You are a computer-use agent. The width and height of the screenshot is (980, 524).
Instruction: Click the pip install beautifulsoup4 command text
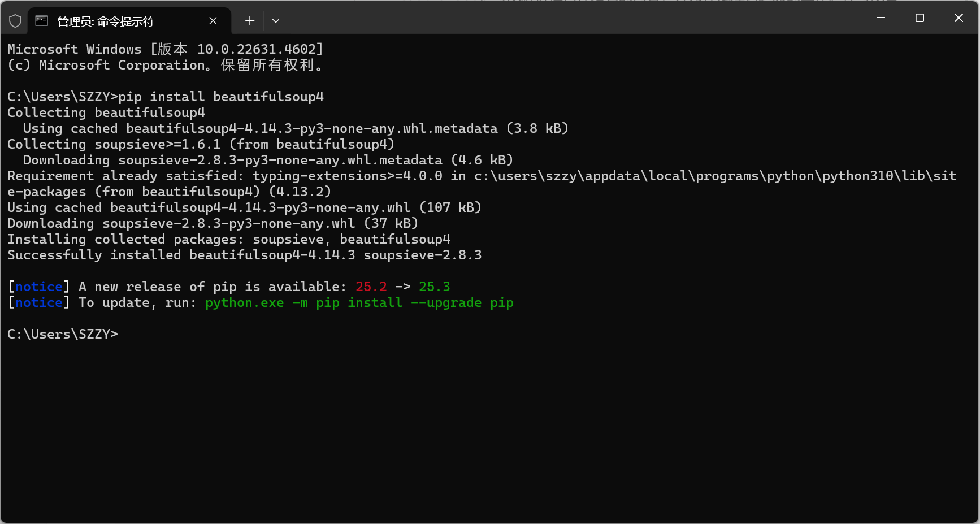coord(221,97)
